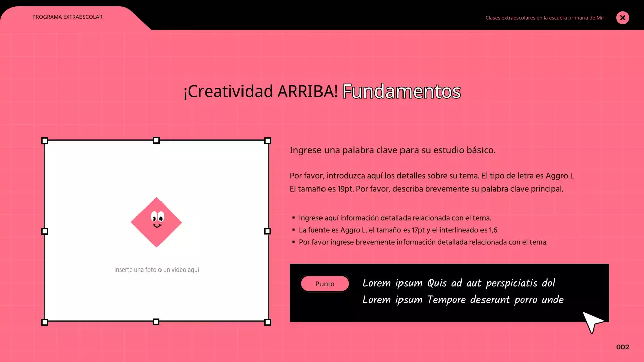Screen dimensions: 644x362
Task: Click the bottom-right resize handle of placeholder
Action: coord(268,322)
